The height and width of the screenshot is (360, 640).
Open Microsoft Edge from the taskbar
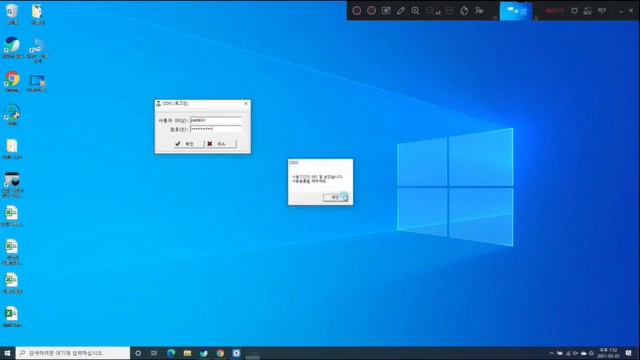(x=171, y=353)
